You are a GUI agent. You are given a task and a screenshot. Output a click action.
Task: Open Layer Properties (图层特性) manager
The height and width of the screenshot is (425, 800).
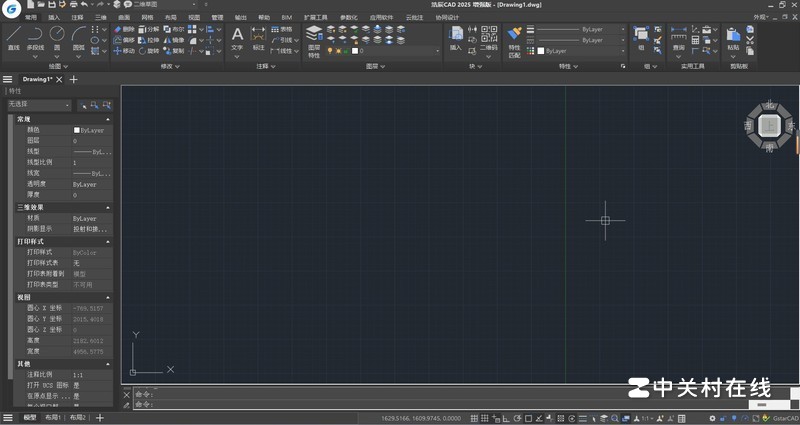point(314,40)
